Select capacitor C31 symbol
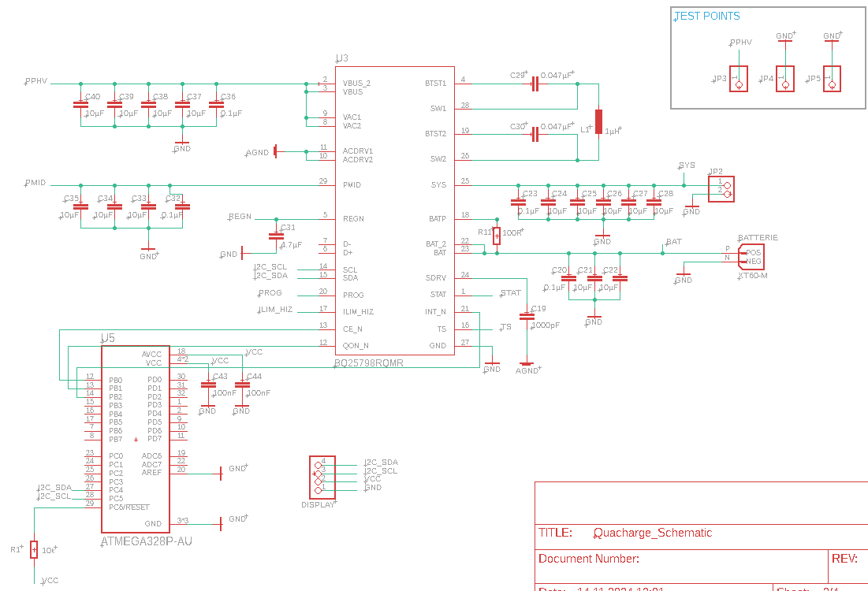This screenshot has width=868, height=591. [276, 236]
